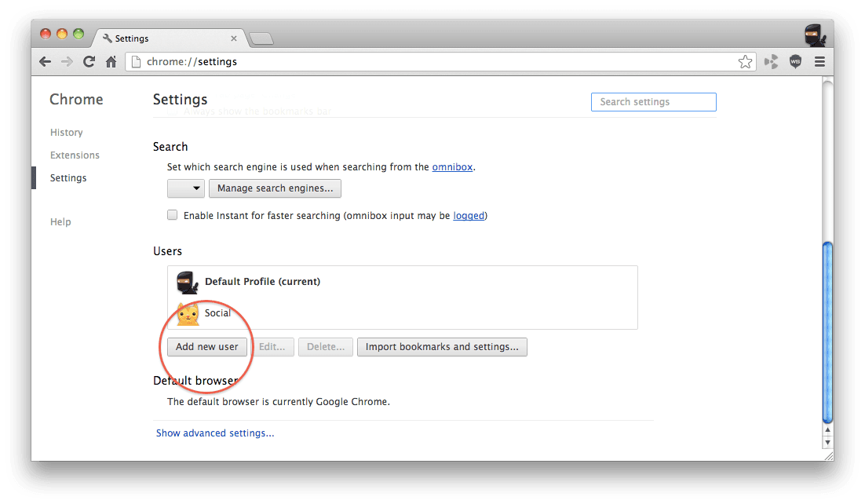Viewport: 865px width, 504px height.
Task: Click the Search section heading
Action: [x=170, y=147]
